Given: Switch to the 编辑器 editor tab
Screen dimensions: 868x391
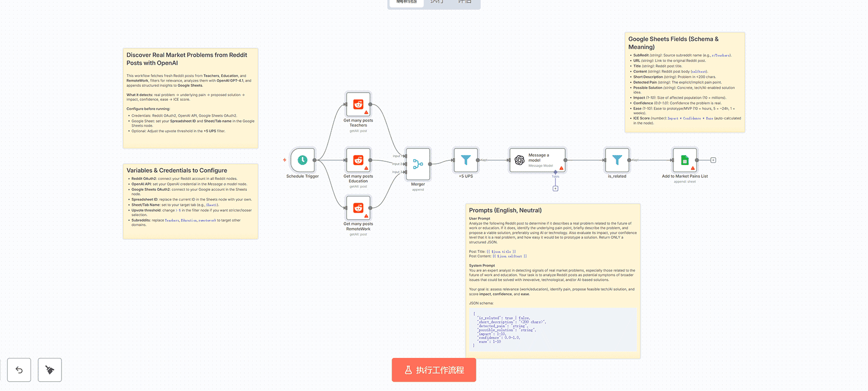Looking at the screenshot, I should [406, 2].
